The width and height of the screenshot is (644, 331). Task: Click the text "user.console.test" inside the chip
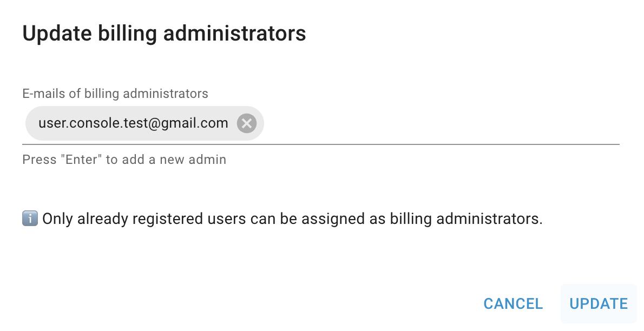coord(89,124)
